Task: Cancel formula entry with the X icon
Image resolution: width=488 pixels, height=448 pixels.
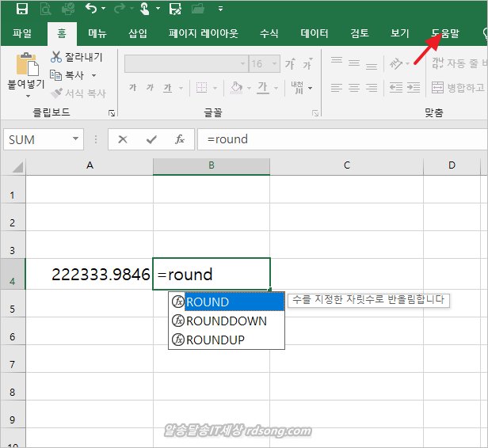Action: point(123,139)
